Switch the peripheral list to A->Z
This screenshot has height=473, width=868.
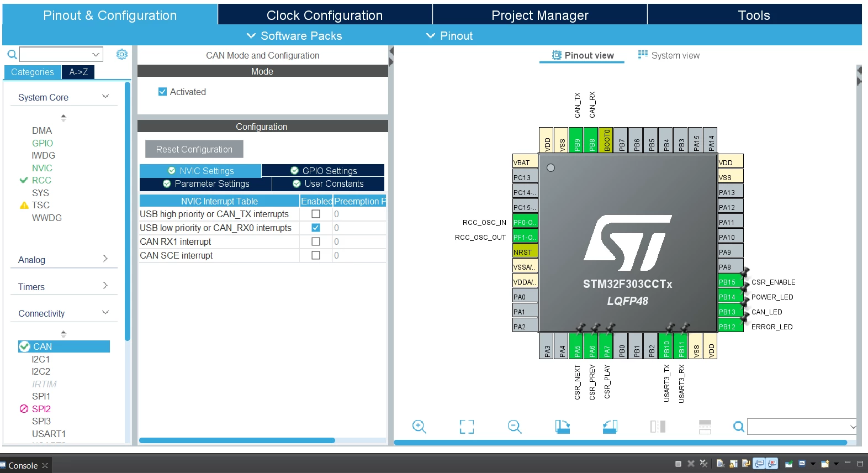coord(78,72)
